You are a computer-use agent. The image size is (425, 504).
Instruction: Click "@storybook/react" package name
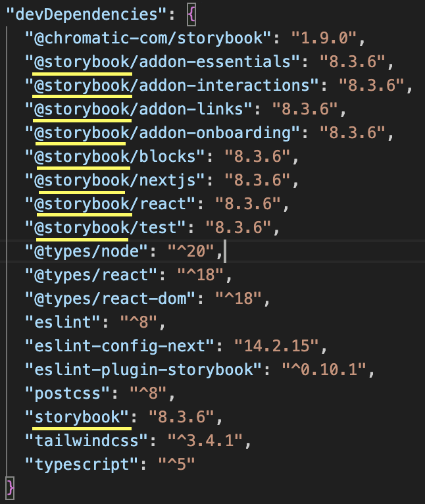pyautogui.click(x=110, y=204)
